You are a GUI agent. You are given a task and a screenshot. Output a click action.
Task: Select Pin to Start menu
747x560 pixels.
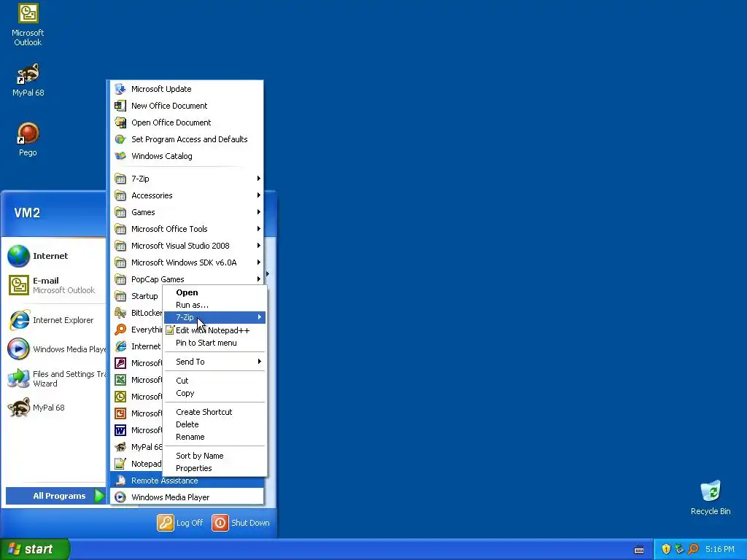point(215,343)
